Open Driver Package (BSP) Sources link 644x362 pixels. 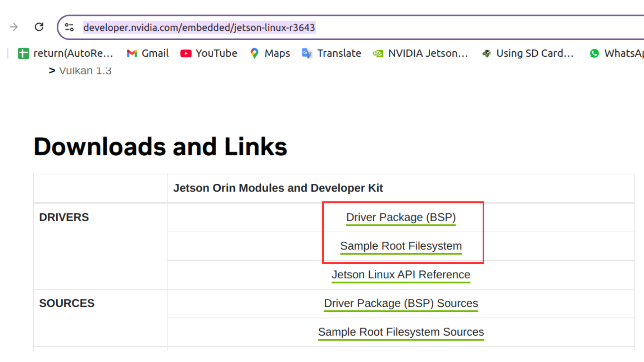coord(401,303)
